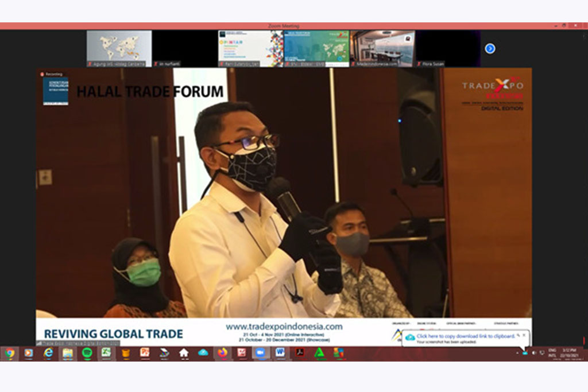
Task: Select the green world map participant thumbnail
Action: click(x=316, y=49)
